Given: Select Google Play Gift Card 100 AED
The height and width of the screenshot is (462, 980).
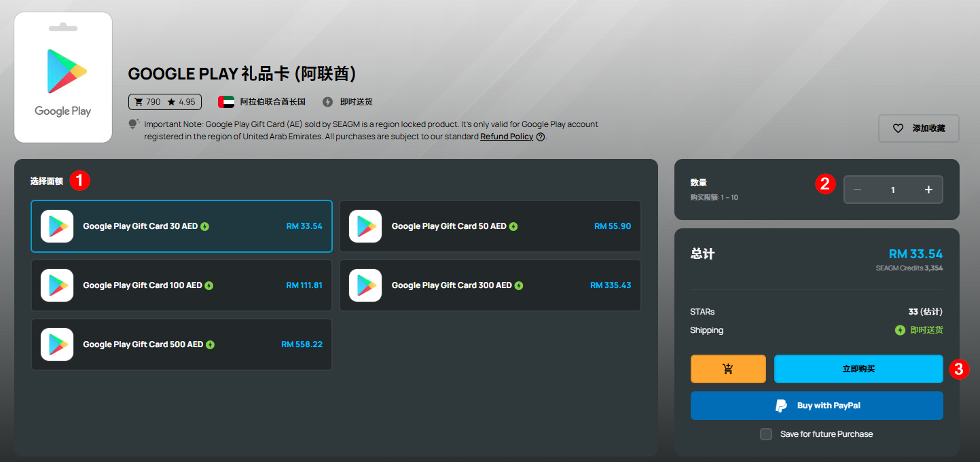Looking at the screenshot, I should click(181, 285).
